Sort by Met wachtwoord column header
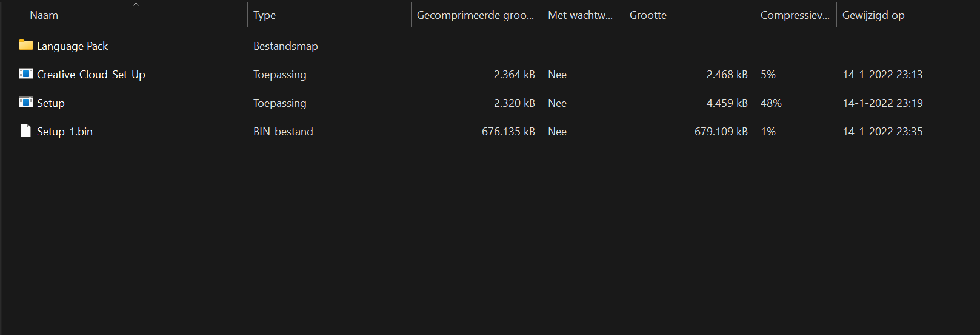This screenshot has height=335, width=980. click(x=580, y=15)
